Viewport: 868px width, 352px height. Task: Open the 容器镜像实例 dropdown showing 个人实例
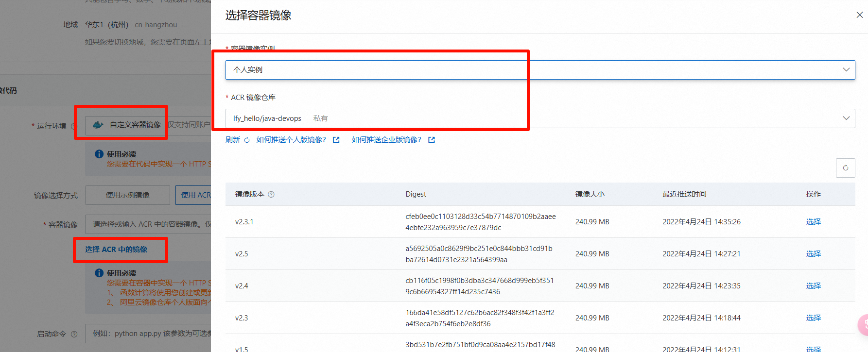click(540, 70)
